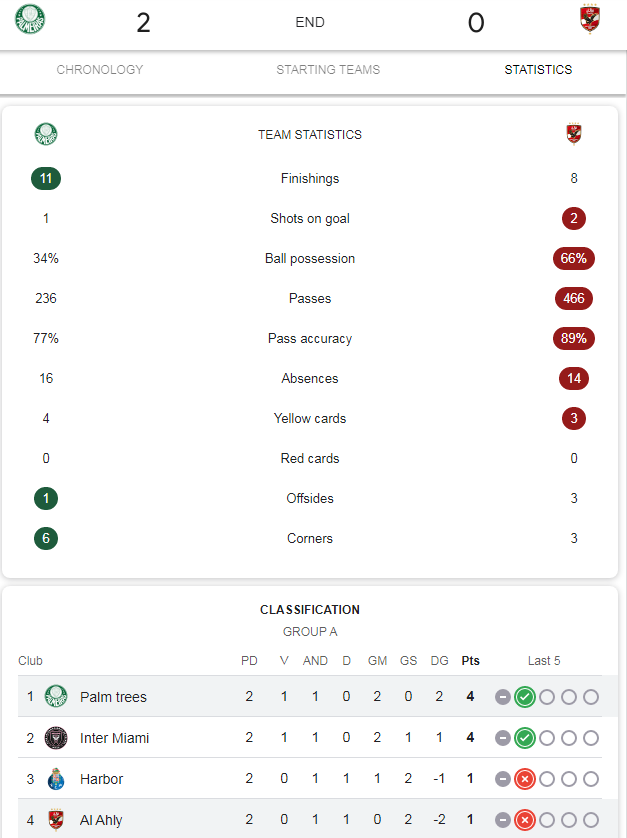The height and width of the screenshot is (838, 627).
Task: Click the Inter Miami club badge
Action: tap(56, 738)
